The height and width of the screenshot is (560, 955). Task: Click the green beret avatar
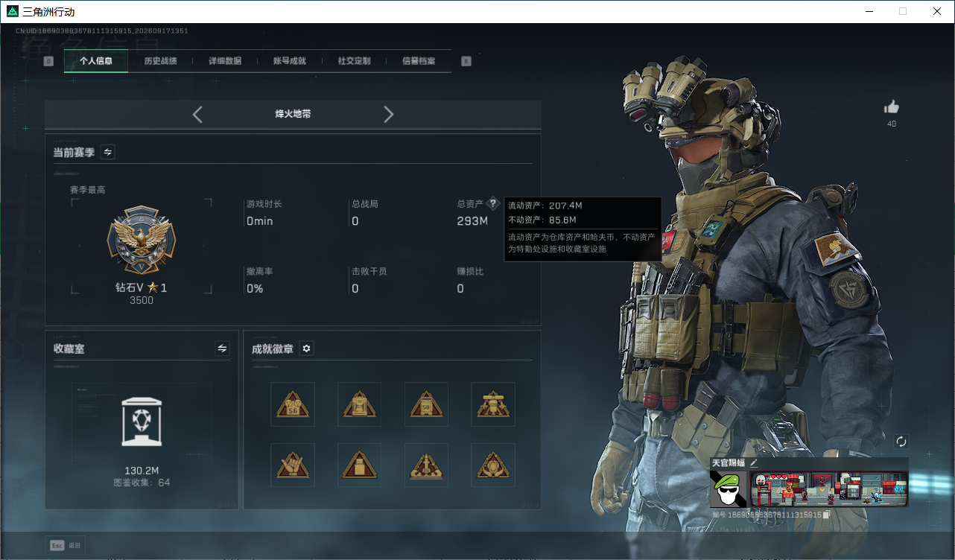click(729, 489)
